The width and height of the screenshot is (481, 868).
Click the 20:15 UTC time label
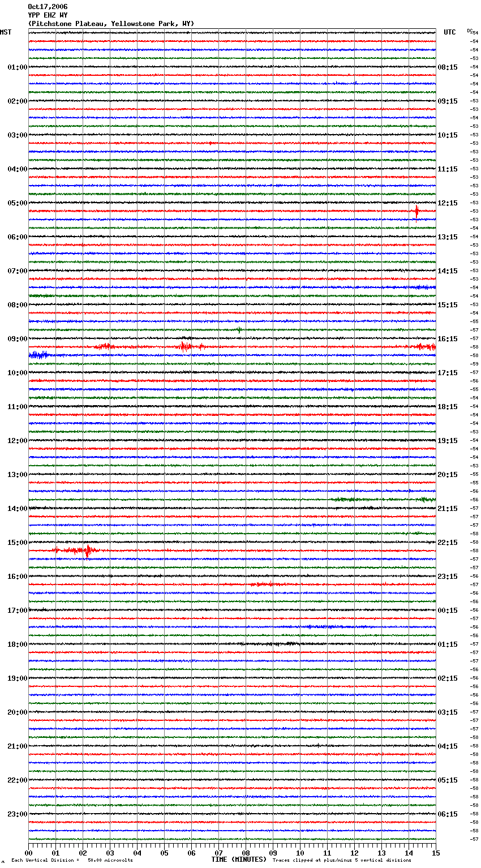click(448, 475)
